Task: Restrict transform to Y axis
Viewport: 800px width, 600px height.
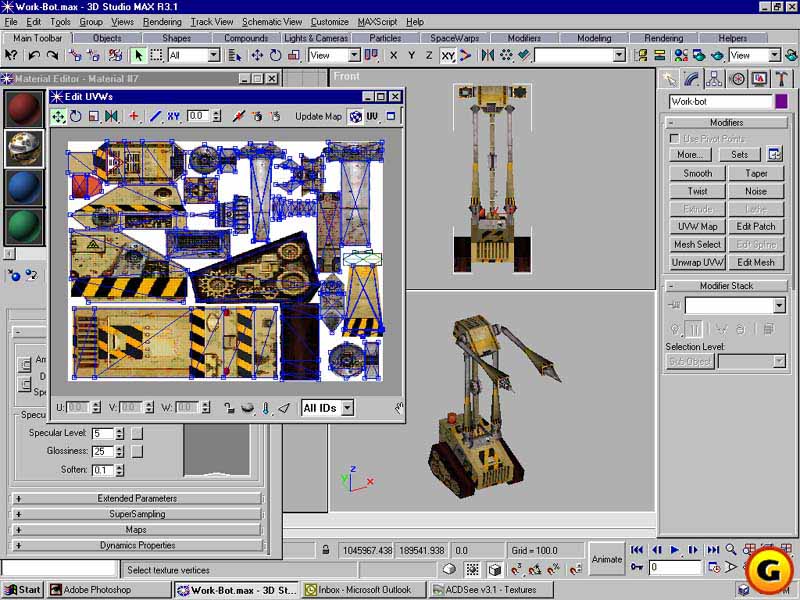Action: 411,55
